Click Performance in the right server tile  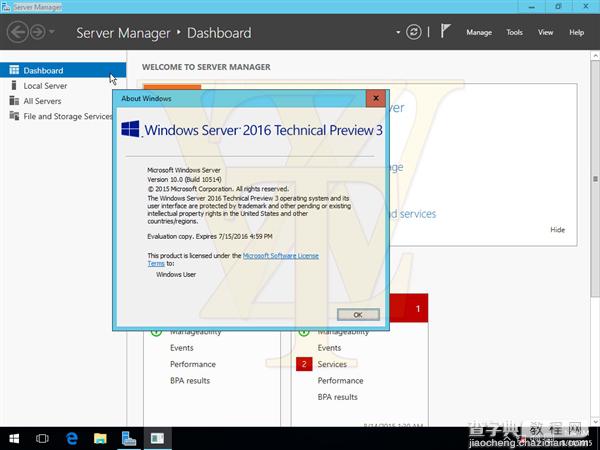tap(340, 381)
